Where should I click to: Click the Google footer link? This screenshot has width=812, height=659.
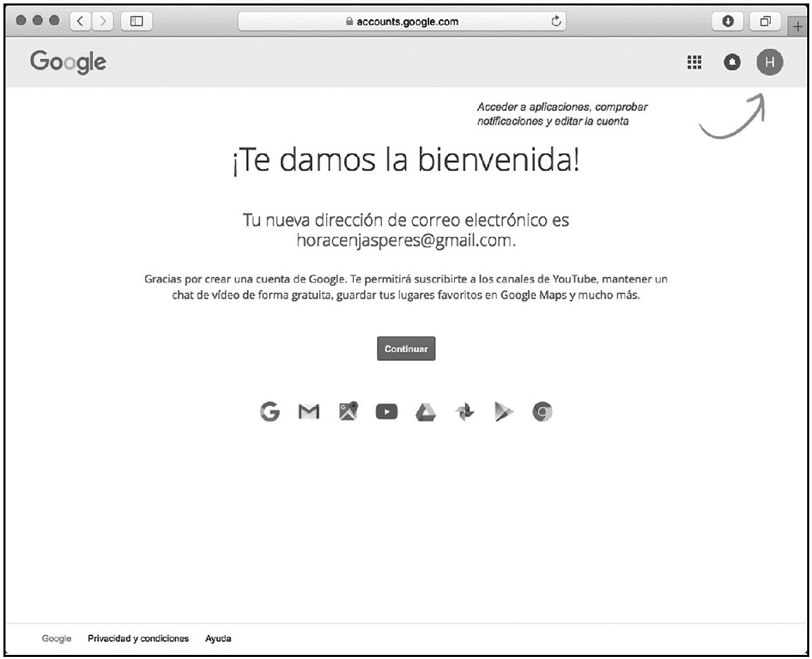[57, 638]
